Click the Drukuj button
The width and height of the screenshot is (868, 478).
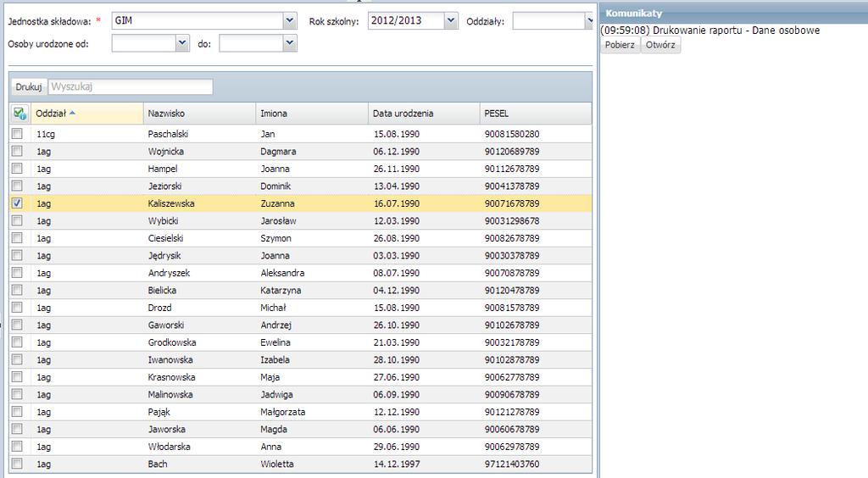tap(29, 86)
